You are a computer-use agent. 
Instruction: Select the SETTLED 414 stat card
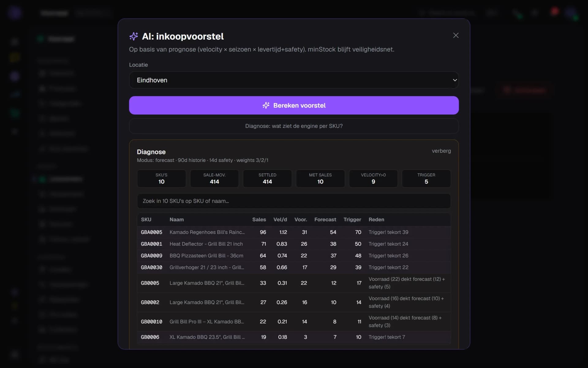pyautogui.click(x=267, y=178)
